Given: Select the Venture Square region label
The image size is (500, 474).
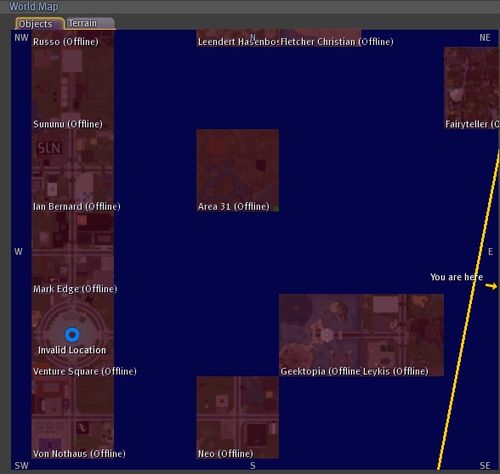Looking at the screenshot, I should pos(85,371).
